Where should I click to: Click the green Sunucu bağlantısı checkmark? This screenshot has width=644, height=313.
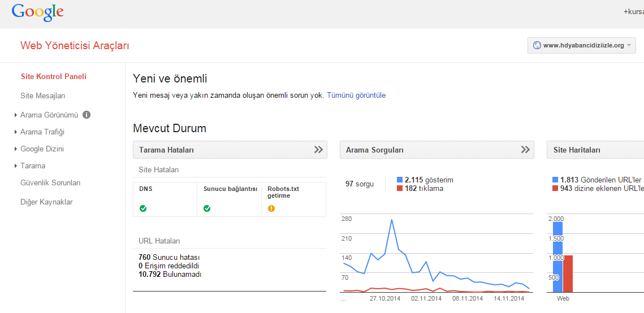[207, 208]
